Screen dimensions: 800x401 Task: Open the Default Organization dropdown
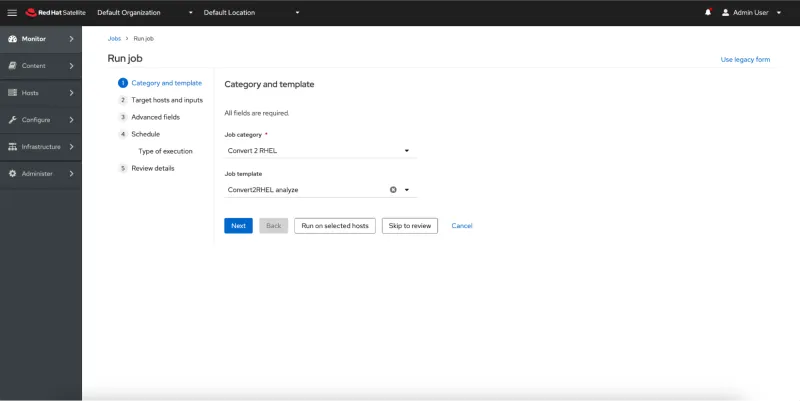point(144,12)
